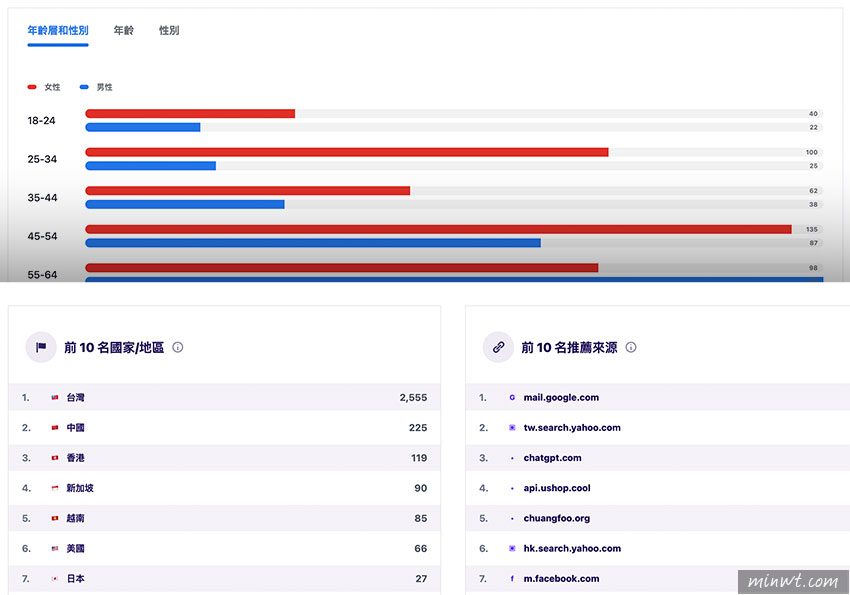Click the 55-64 age group label
850x595 pixels.
point(42,275)
